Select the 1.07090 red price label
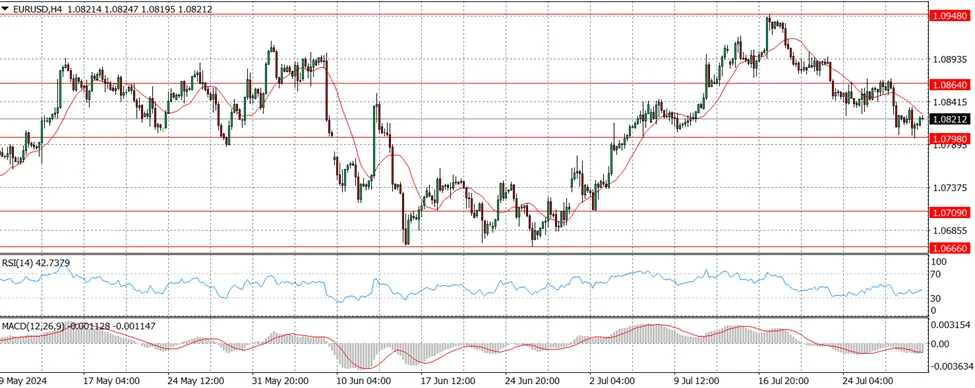Screen dimensions: 975x388 pyautogui.click(x=949, y=213)
